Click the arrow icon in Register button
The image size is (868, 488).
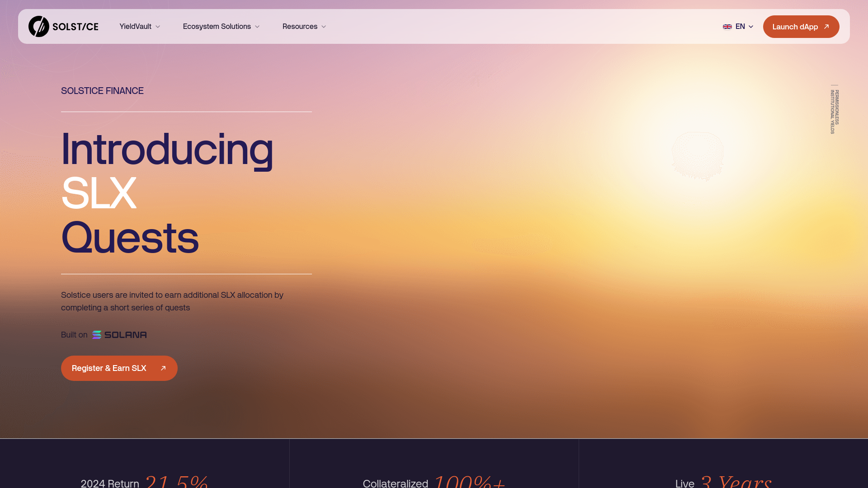pyautogui.click(x=163, y=368)
